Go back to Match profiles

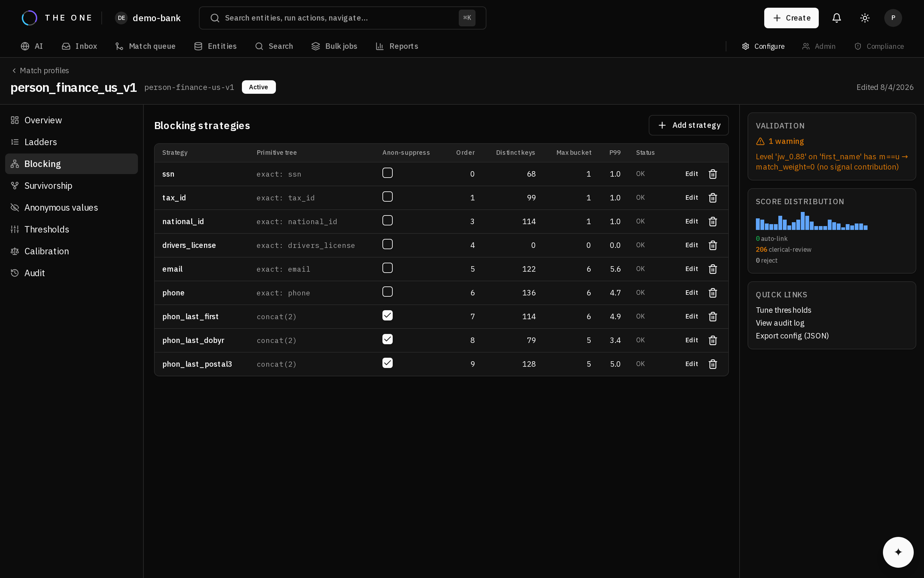40,71
